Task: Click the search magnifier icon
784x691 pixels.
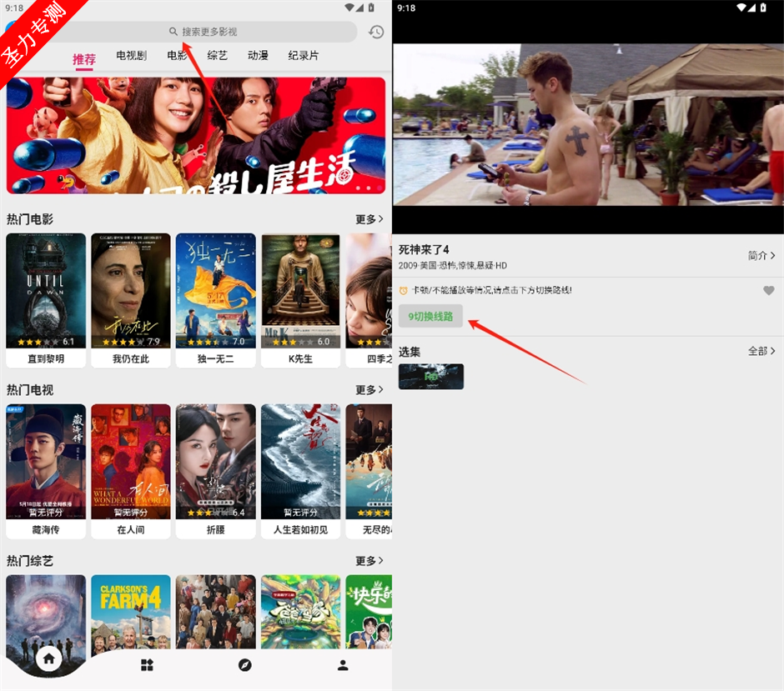Action: (173, 32)
